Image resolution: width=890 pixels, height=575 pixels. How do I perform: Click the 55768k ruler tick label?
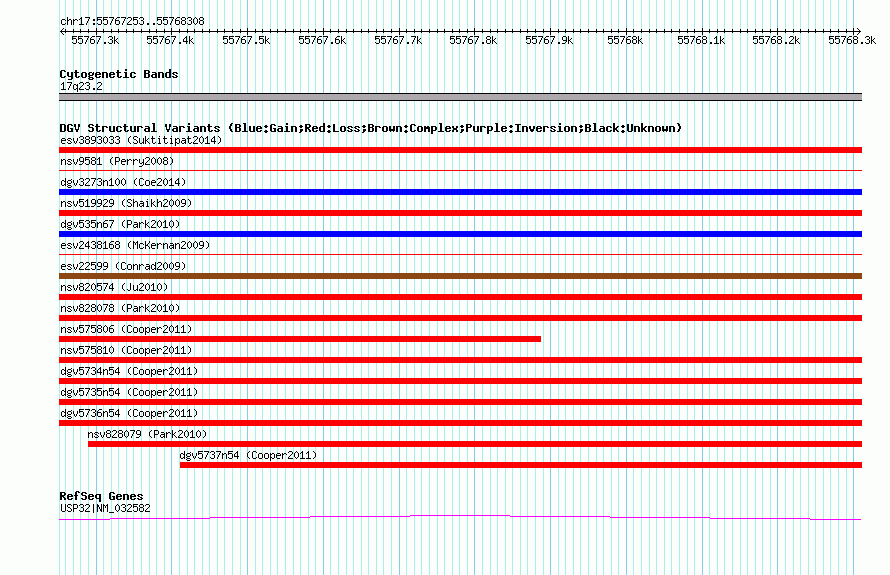[625, 40]
